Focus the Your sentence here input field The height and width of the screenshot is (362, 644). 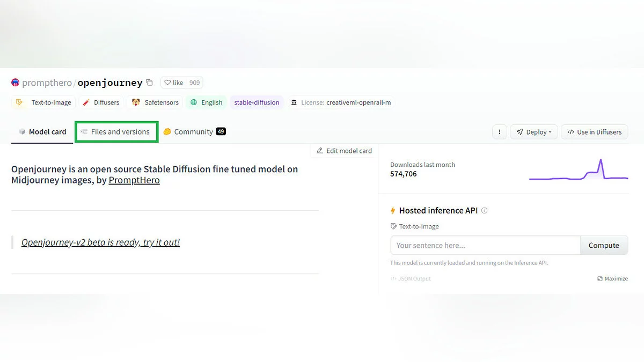(485, 246)
